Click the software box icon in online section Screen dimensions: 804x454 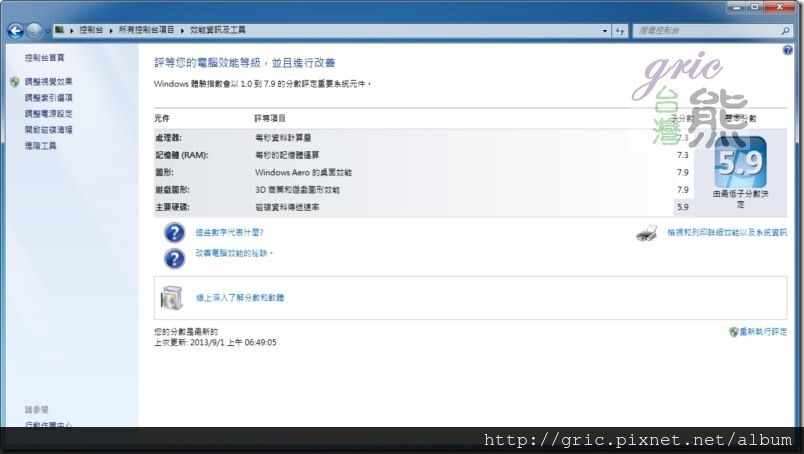(x=172, y=298)
